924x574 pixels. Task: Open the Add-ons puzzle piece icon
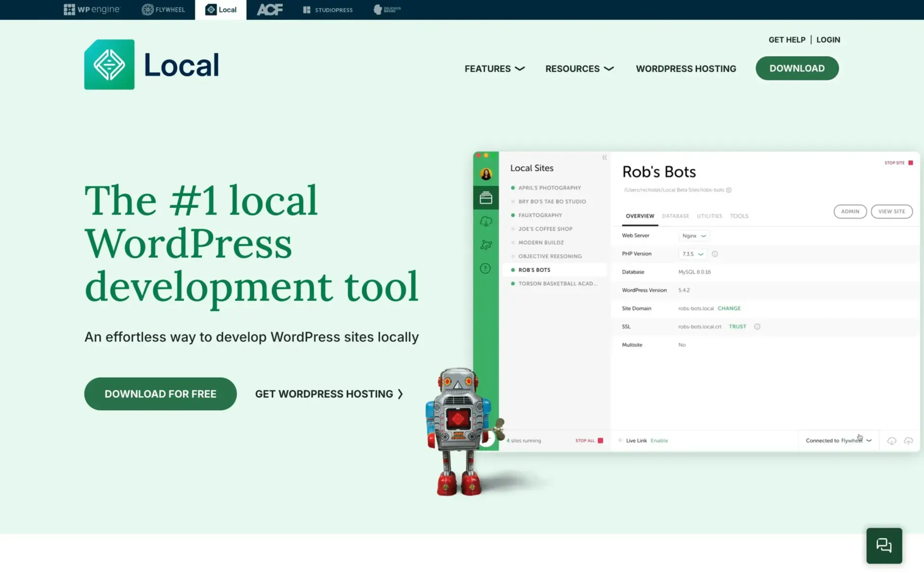pos(486,245)
